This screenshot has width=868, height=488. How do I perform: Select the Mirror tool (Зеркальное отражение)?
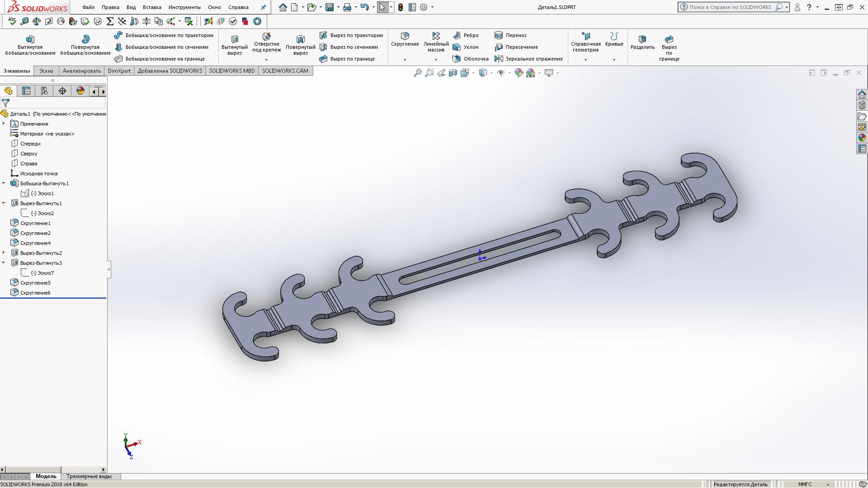click(x=528, y=59)
